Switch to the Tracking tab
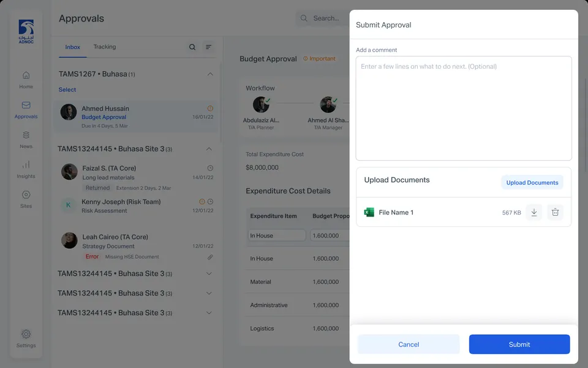588x368 pixels. [x=105, y=47]
